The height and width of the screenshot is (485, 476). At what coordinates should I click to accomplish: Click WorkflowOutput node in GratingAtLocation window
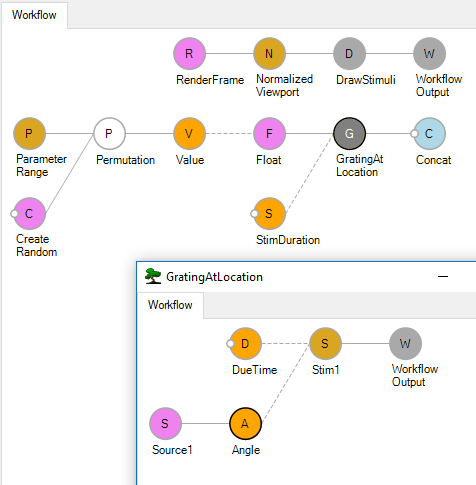click(405, 344)
